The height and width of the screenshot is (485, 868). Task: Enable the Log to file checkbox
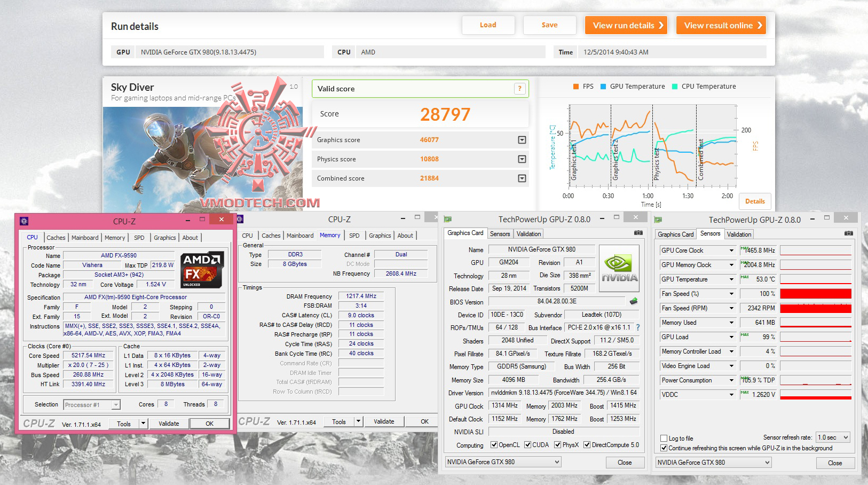pyautogui.click(x=664, y=439)
